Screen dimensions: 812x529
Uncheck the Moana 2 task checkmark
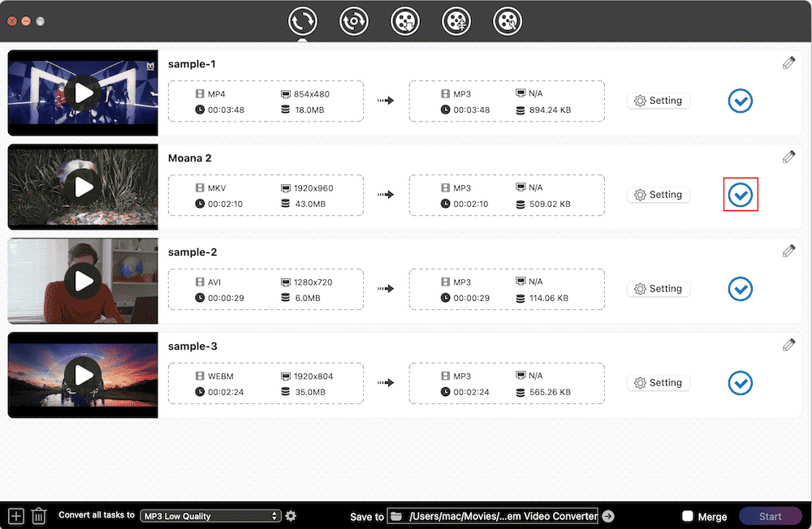coord(740,196)
